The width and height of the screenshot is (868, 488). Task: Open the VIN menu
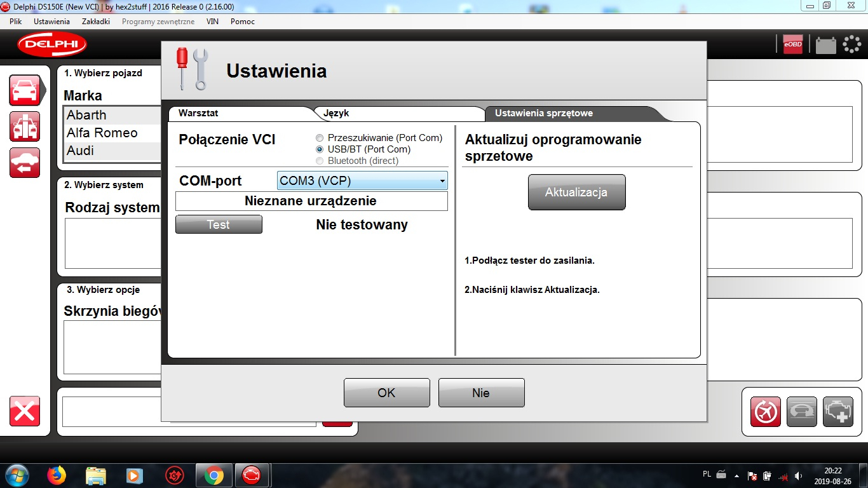(x=212, y=22)
